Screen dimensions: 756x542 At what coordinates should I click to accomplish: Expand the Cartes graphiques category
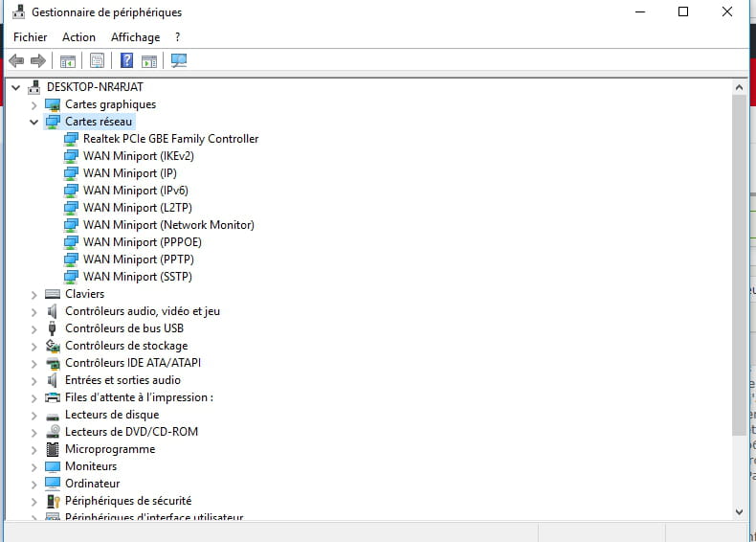point(33,105)
